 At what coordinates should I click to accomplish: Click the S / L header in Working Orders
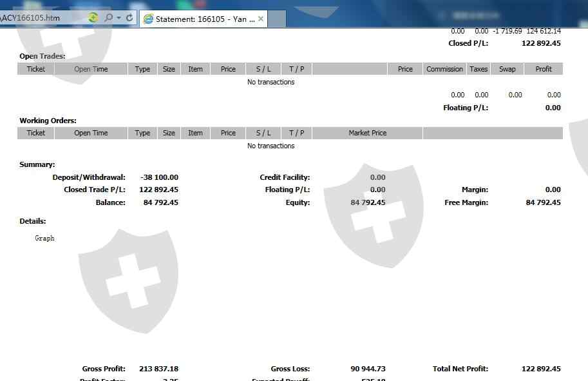tap(263, 133)
